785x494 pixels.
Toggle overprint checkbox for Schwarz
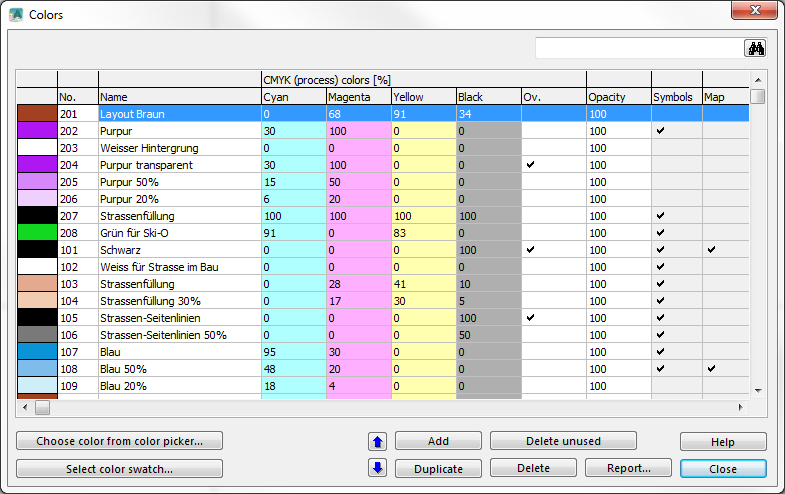point(531,249)
